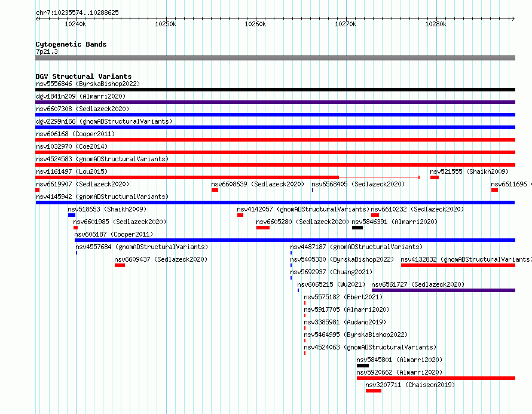Click the nsv5692937 (Chuang2021) label
Viewport: 532px width, 414px height.
tap(331, 272)
